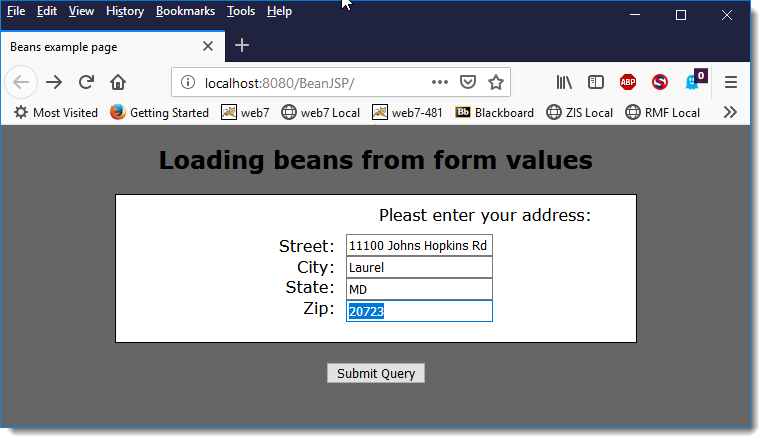Open the Adblock Plus extension
Image resolution: width=766 pixels, height=443 pixels.
(628, 82)
